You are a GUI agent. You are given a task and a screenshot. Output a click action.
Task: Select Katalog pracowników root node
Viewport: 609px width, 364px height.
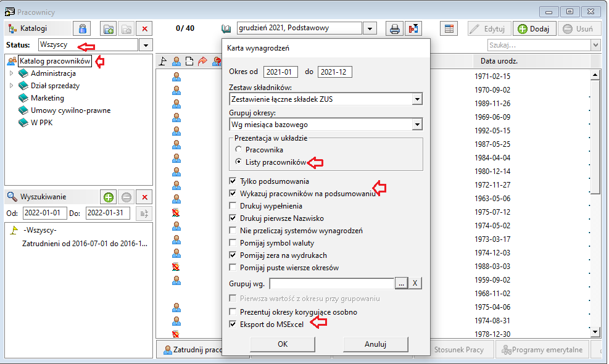pos(55,61)
